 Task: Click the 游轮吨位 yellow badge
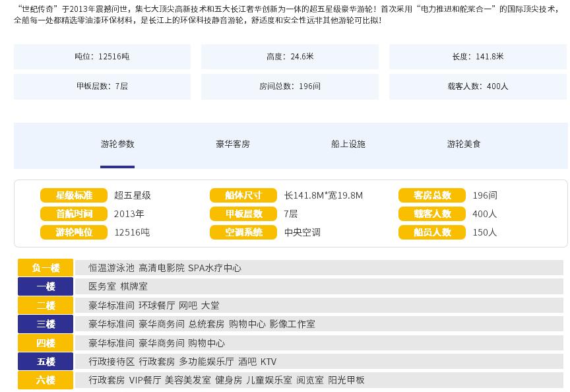tap(74, 232)
